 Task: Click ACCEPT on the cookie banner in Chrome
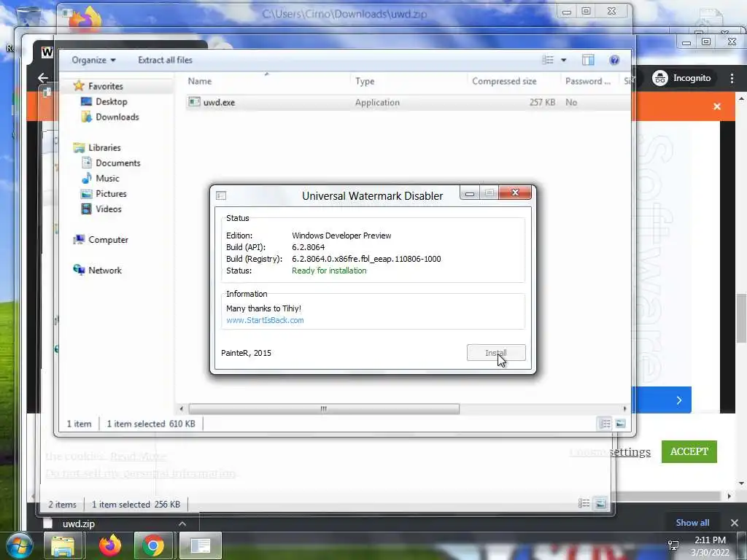pos(689,451)
